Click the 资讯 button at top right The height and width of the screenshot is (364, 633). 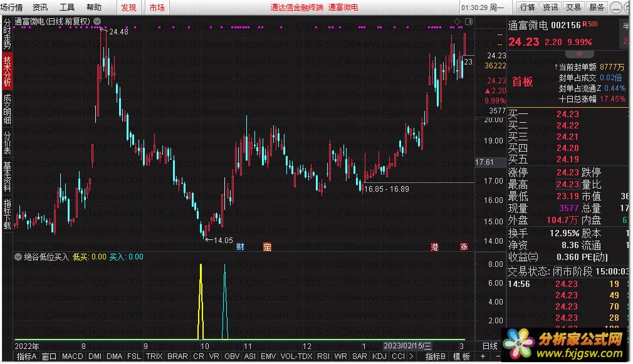tap(550, 8)
